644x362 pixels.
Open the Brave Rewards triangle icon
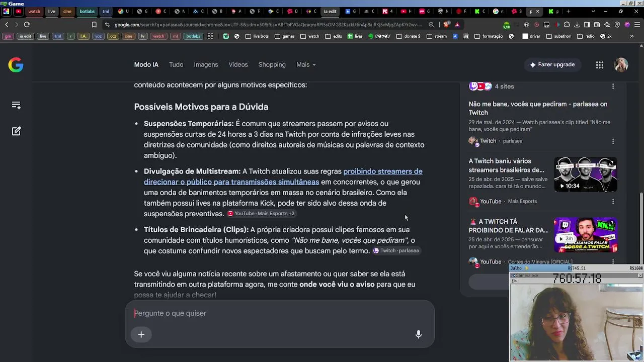[x=457, y=24]
